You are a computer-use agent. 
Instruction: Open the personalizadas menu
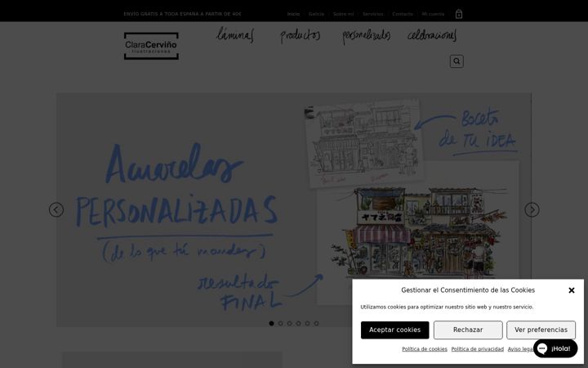pos(366,36)
